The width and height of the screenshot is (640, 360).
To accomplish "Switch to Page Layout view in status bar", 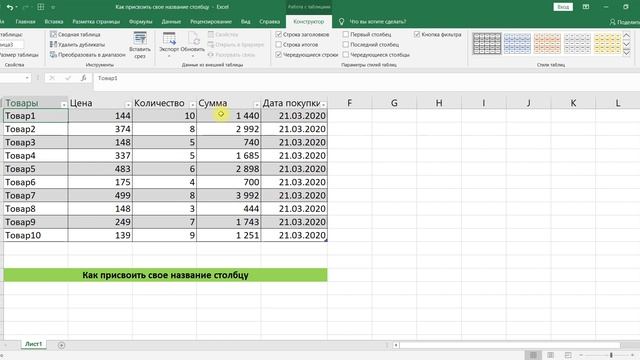I will click(x=550, y=355).
